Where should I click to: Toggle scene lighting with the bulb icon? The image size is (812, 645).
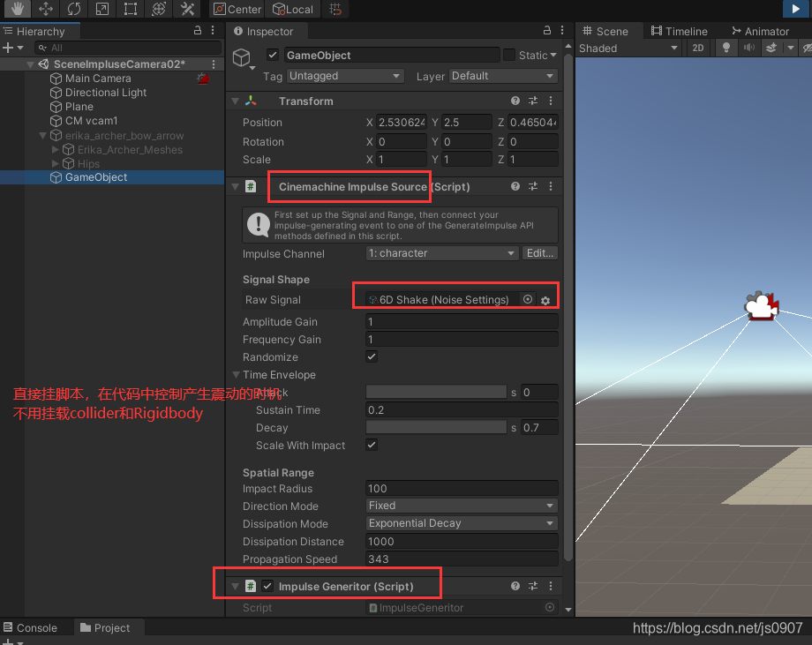pyautogui.click(x=726, y=48)
